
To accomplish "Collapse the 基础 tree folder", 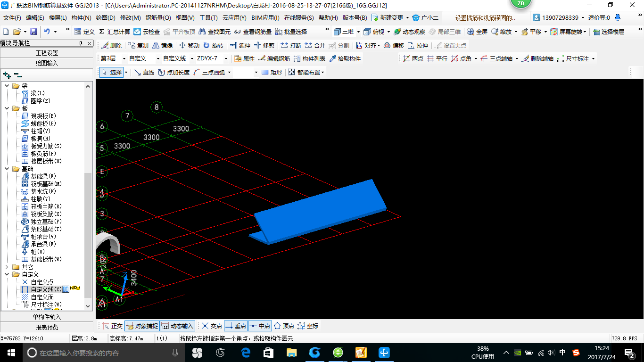I will click(7, 169).
